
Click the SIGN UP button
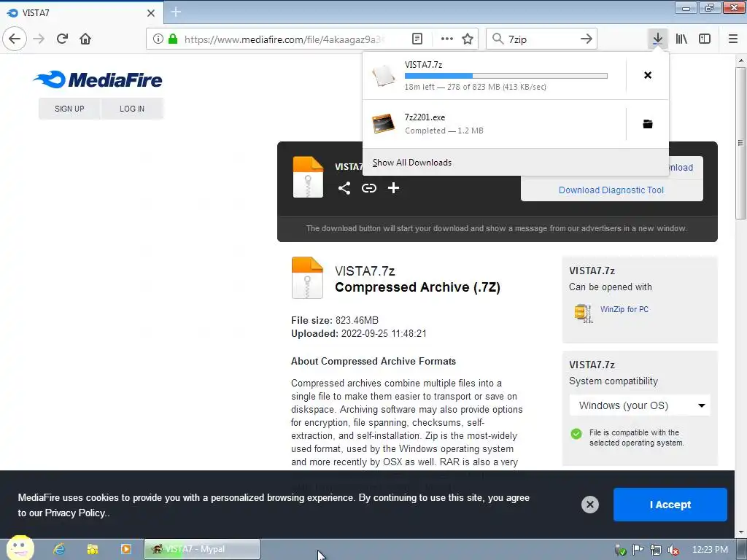coord(69,109)
